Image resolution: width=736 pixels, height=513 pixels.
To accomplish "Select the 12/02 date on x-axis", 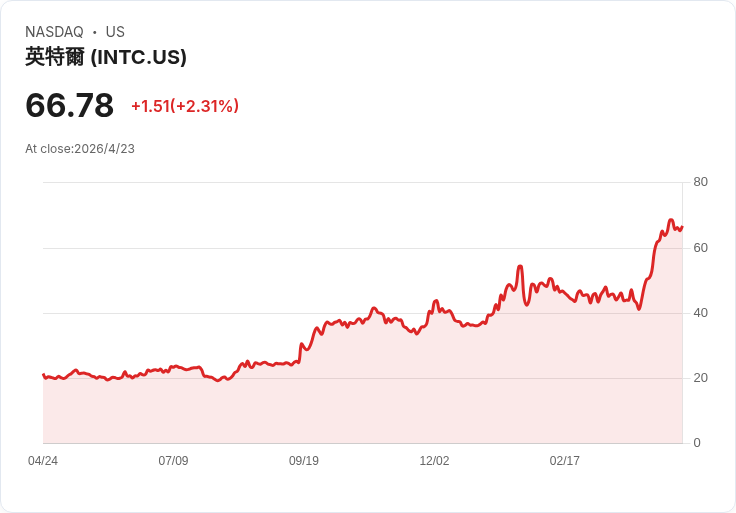I will [434, 461].
